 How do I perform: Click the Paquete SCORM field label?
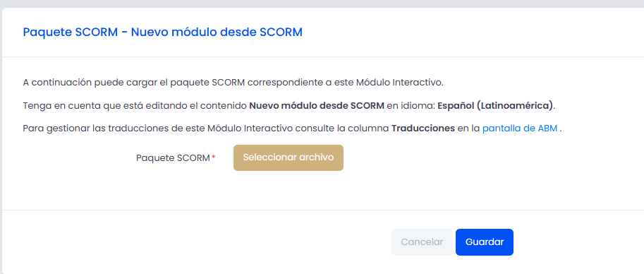pos(173,158)
